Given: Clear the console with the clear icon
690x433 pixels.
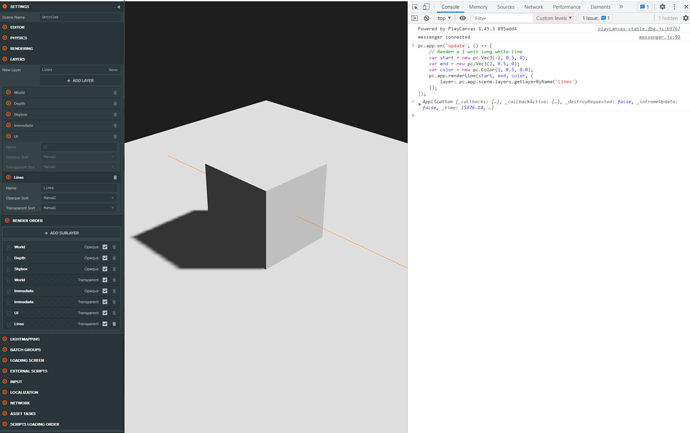Looking at the screenshot, I should (426, 18).
